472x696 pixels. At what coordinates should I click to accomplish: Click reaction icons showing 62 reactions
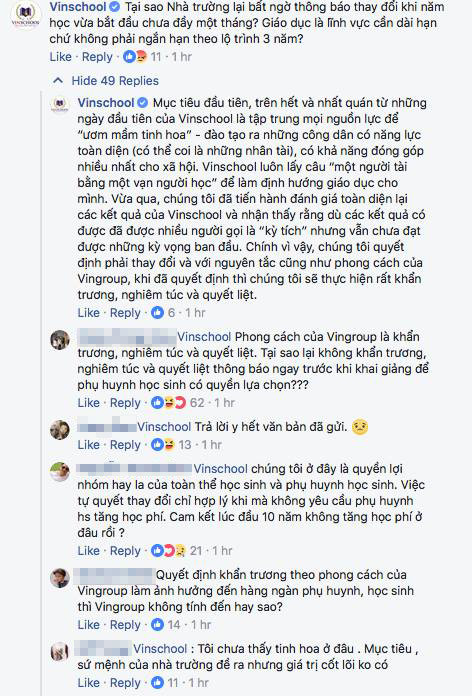pos(168,403)
